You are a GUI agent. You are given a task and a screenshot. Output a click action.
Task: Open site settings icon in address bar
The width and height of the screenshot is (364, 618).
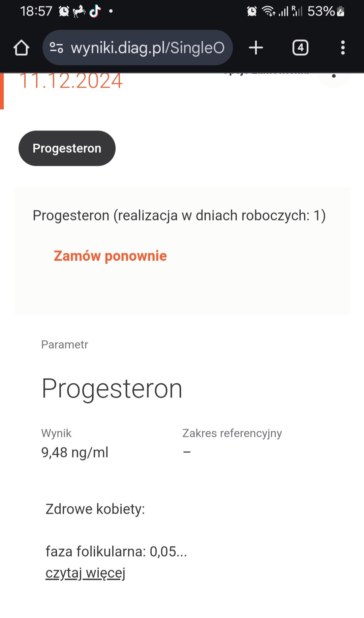[x=56, y=48]
